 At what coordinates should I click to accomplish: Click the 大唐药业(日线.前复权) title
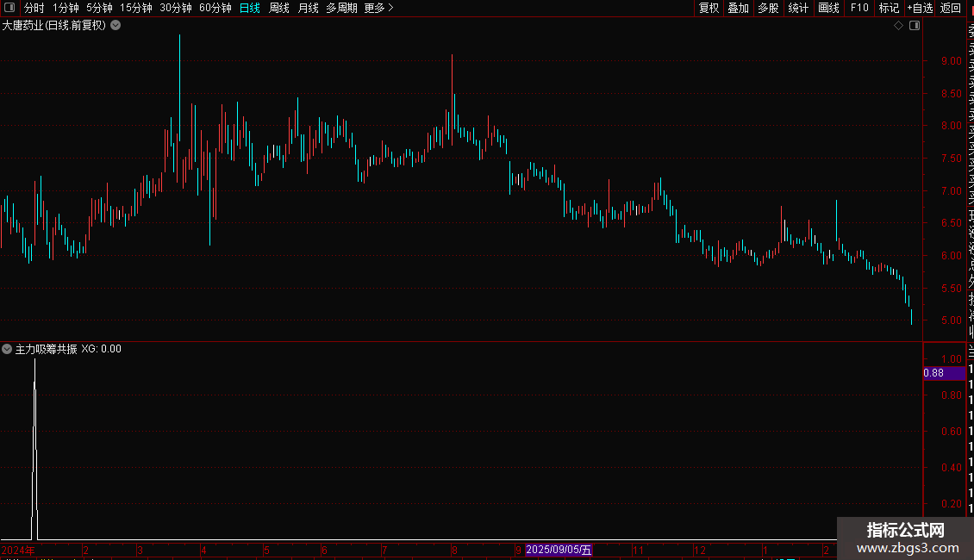54,26
